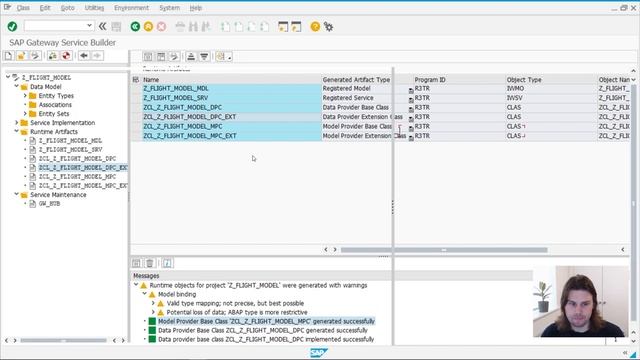The height and width of the screenshot is (360, 640).
Task: Expand the Service Implementation folder
Action: 16,122
